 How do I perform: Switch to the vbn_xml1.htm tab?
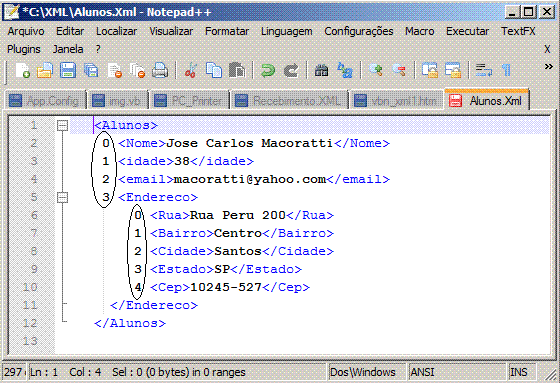[x=396, y=101]
